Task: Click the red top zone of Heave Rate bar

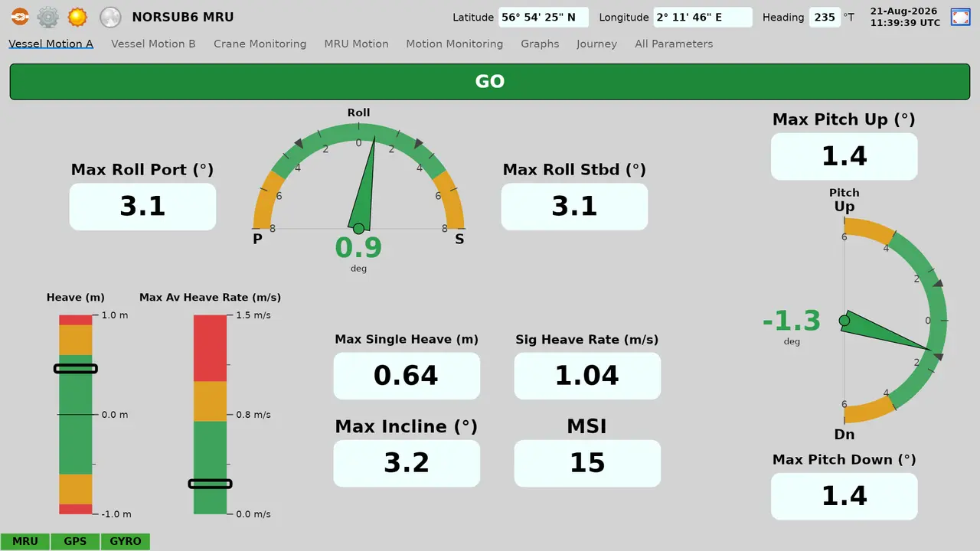Action: tap(210, 348)
